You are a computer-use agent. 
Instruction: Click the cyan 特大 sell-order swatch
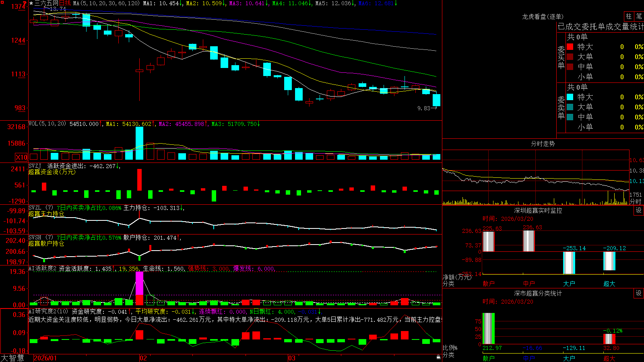pyautogui.click(x=570, y=97)
